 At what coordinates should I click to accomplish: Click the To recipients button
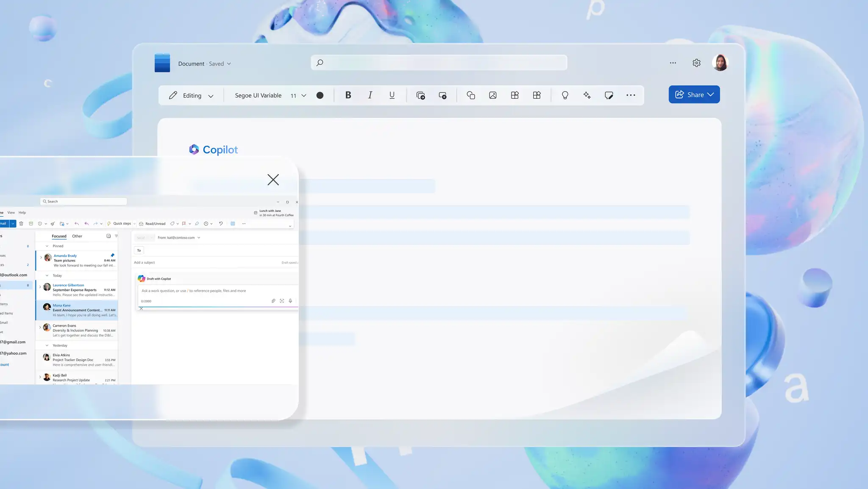pyautogui.click(x=139, y=250)
